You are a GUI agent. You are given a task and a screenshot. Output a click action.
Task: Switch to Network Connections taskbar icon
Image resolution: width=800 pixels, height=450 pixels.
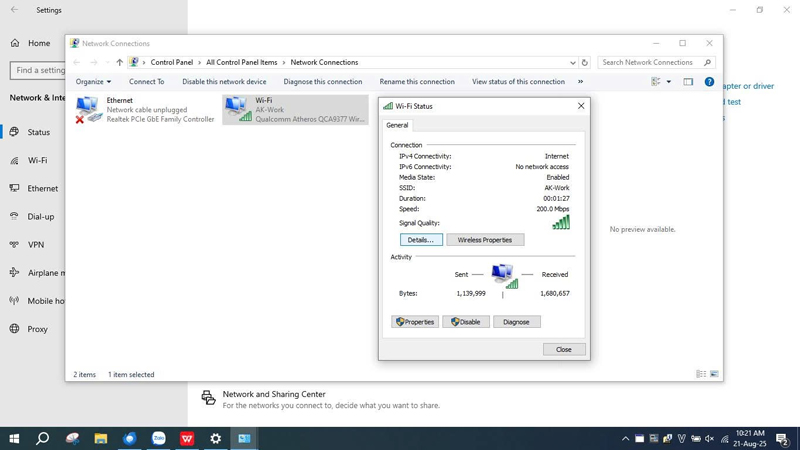tap(244, 439)
